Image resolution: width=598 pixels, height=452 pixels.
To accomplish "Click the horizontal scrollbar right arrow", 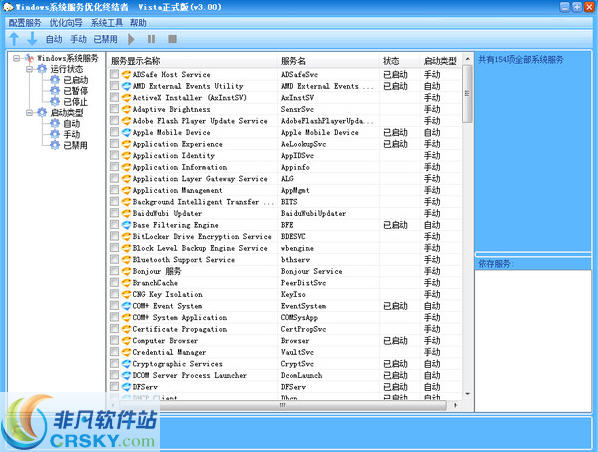I will pyautogui.click(x=455, y=405).
